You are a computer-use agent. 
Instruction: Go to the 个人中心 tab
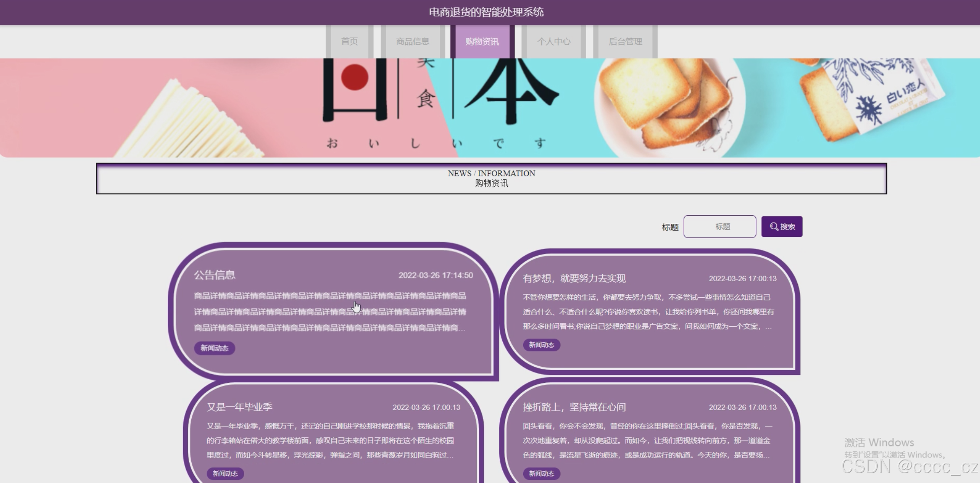(554, 42)
